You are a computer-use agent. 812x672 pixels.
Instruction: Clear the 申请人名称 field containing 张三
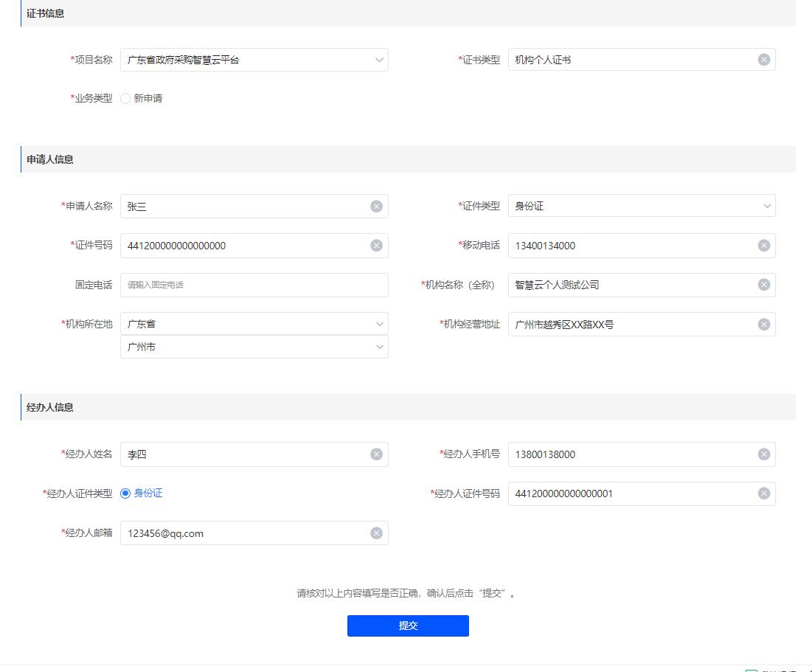tap(376, 207)
